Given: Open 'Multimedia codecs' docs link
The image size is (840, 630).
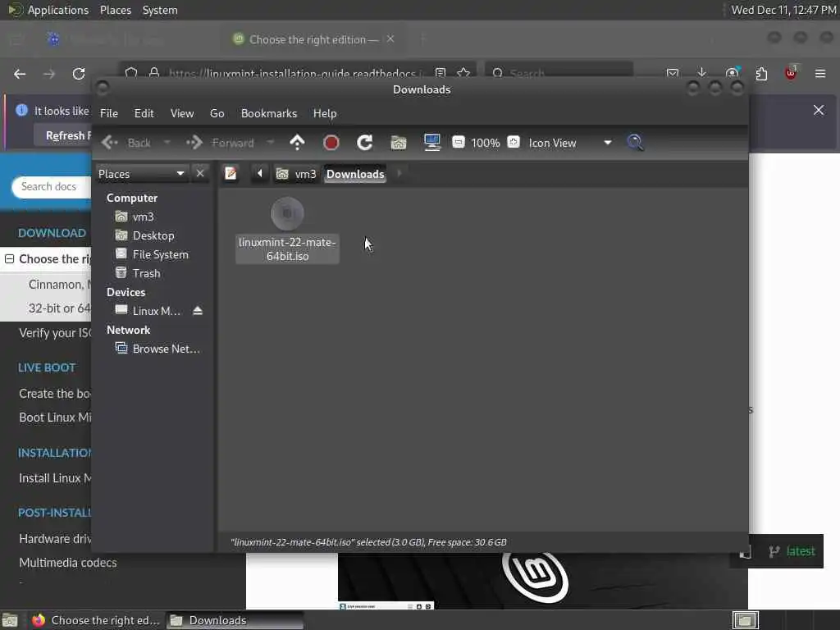Looking at the screenshot, I should pos(68,563).
